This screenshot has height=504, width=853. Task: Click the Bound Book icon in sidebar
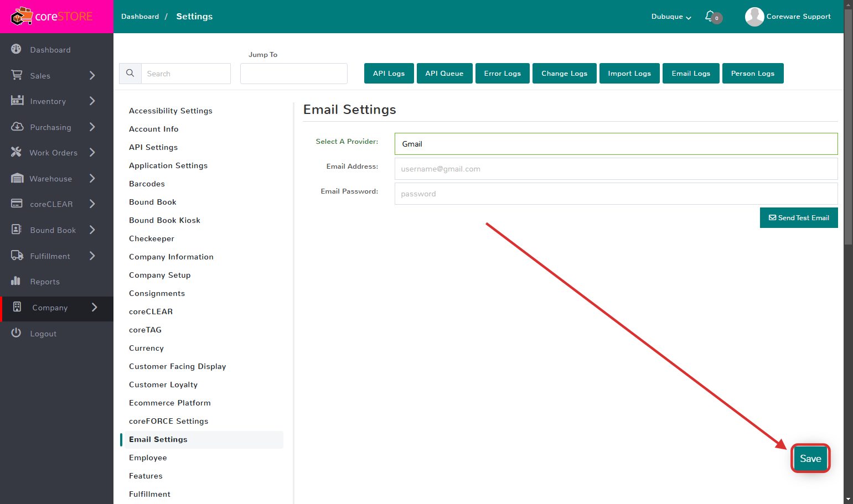coord(17,229)
